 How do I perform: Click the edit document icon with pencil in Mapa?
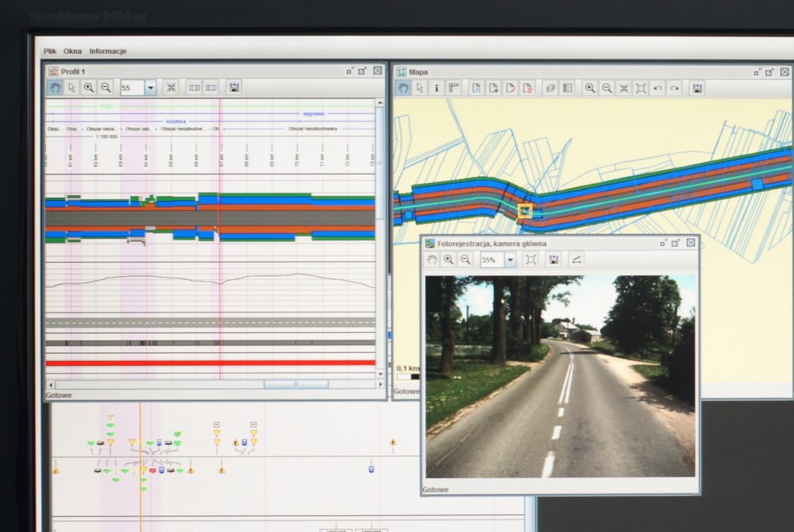pyautogui.click(x=510, y=88)
